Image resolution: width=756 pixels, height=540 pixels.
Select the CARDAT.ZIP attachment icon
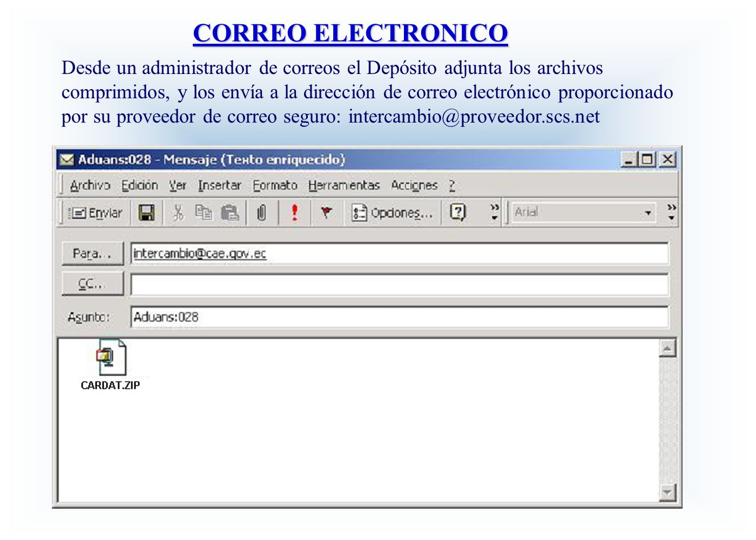click(111, 357)
